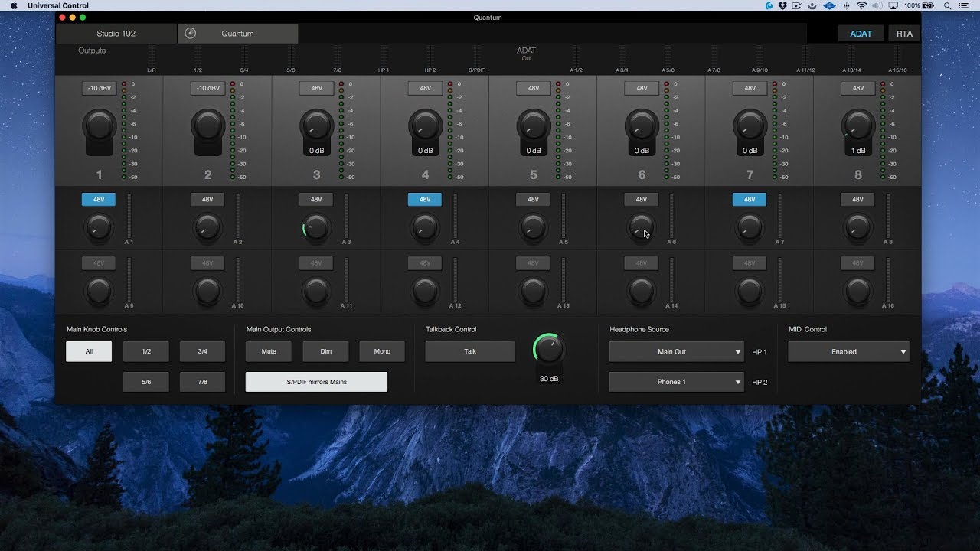
Task: Toggle Mono on main output
Action: click(x=382, y=351)
